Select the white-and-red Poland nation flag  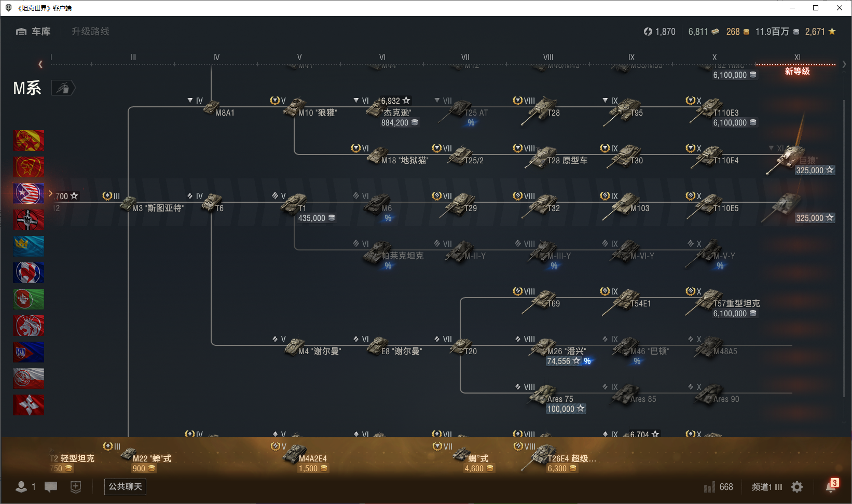29,379
